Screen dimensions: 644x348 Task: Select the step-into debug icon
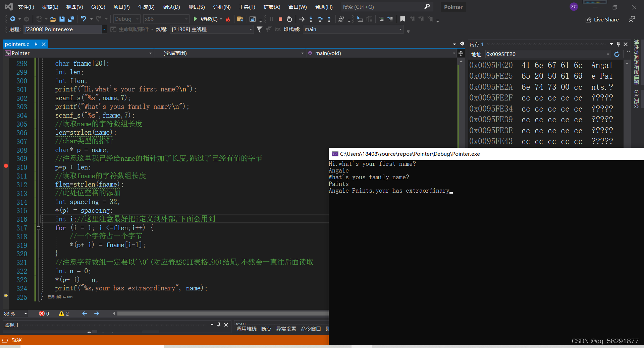311,19
